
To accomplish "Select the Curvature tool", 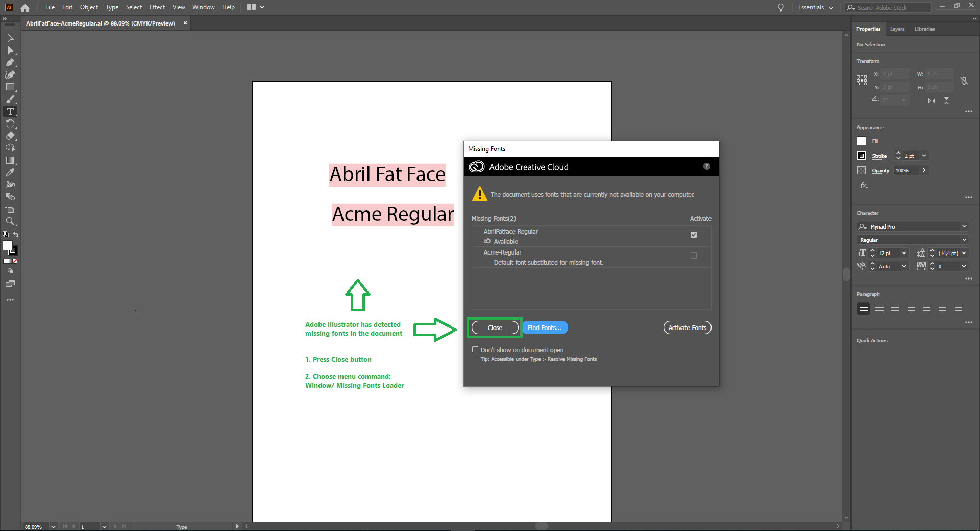I will [x=10, y=75].
